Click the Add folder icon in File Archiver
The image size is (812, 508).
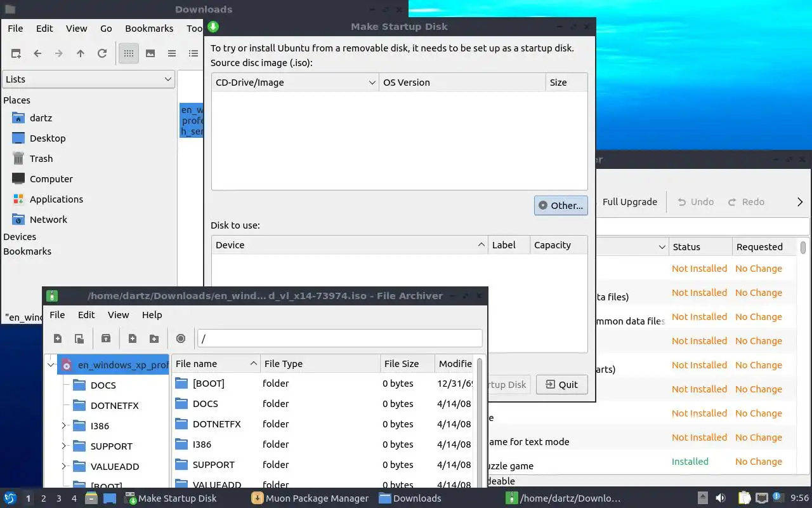click(x=154, y=338)
